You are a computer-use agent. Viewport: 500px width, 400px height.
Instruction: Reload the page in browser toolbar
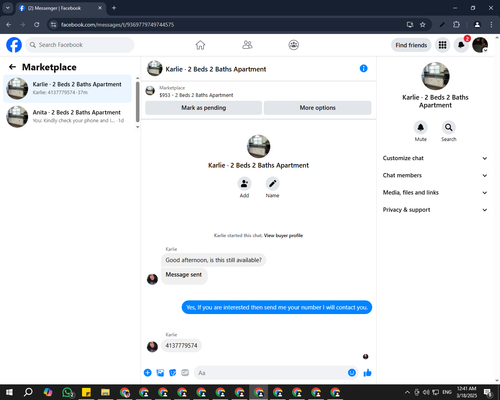tap(37, 25)
